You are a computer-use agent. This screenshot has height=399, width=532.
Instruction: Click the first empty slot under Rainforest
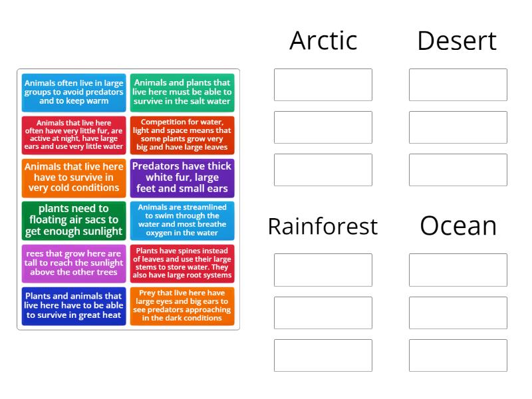(x=323, y=269)
